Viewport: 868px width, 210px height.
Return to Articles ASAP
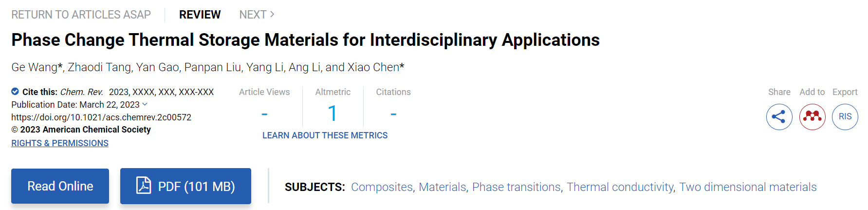tap(81, 15)
